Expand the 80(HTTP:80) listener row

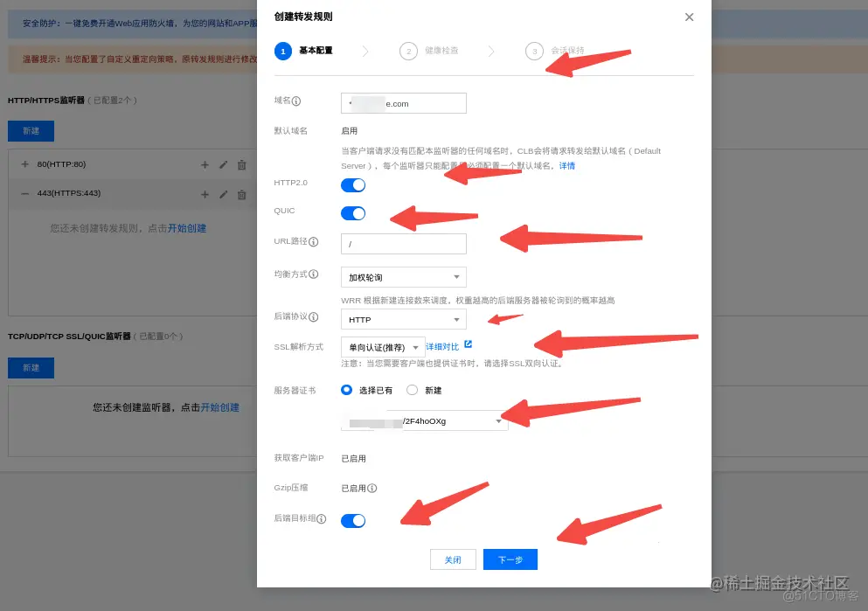pyautogui.click(x=24, y=164)
